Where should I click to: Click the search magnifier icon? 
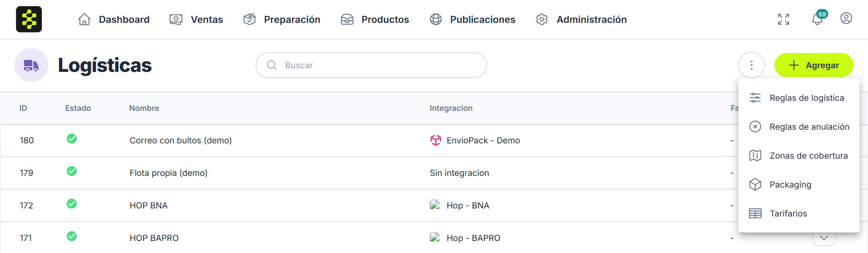click(x=272, y=65)
